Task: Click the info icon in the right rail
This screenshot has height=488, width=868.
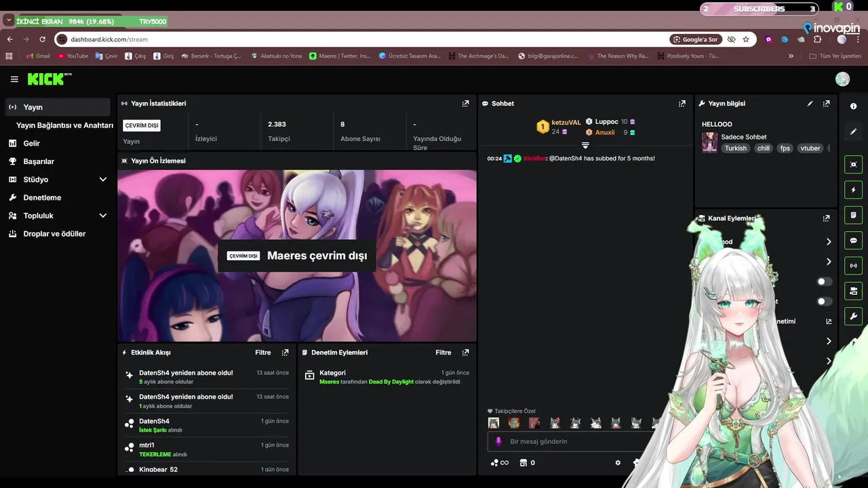Action: [x=853, y=106]
